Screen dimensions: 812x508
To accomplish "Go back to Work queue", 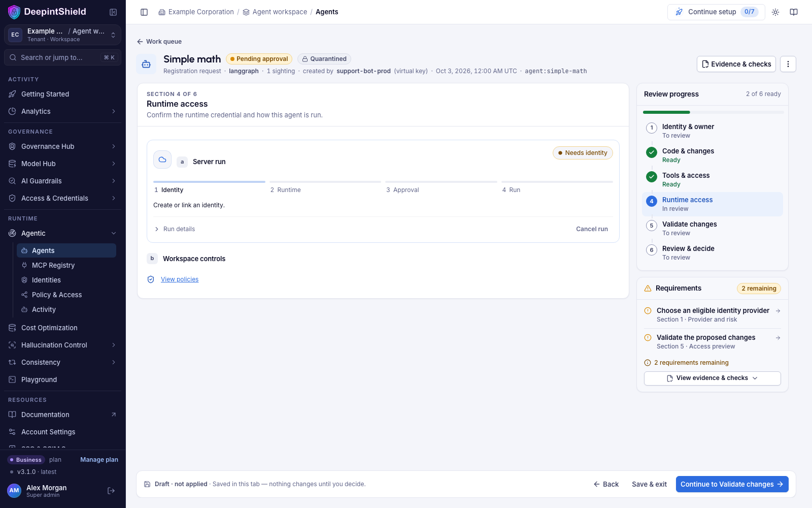I will click(159, 42).
